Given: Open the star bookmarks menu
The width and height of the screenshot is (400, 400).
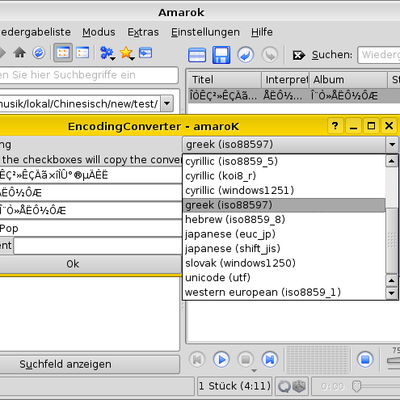Looking at the screenshot, I should (127, 53).
